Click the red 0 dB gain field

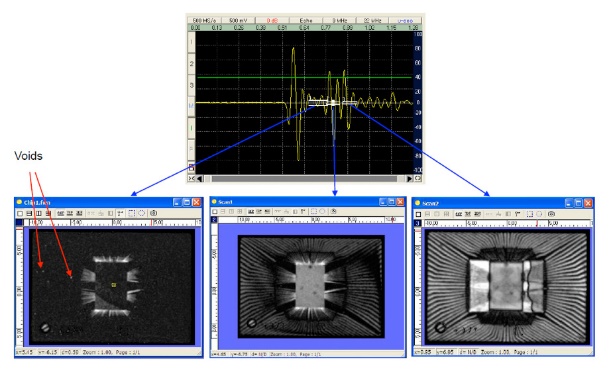click(272, 20)
